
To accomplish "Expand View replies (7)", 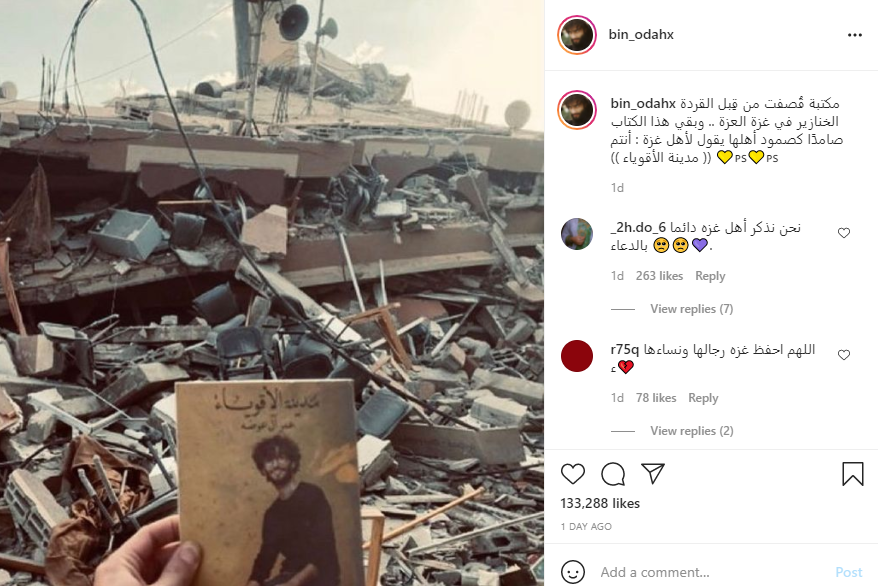I will [x=692, y=309].
